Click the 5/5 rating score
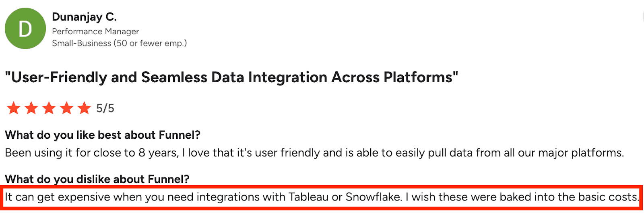 coord(105,108)
